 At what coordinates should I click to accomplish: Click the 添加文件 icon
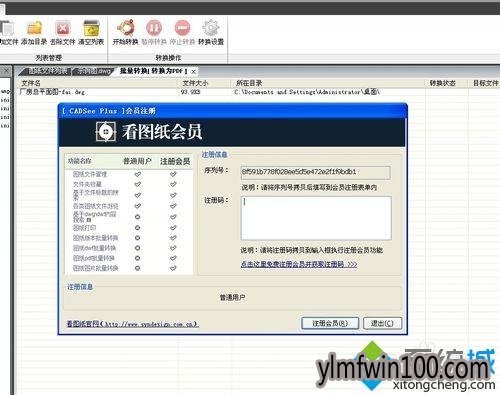(7, 28)
